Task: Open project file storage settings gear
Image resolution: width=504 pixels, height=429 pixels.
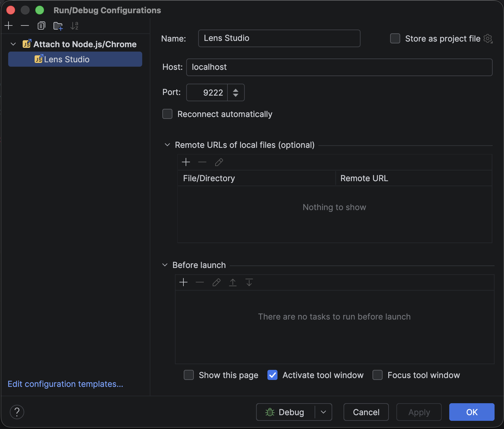Action: pos(488,39)
